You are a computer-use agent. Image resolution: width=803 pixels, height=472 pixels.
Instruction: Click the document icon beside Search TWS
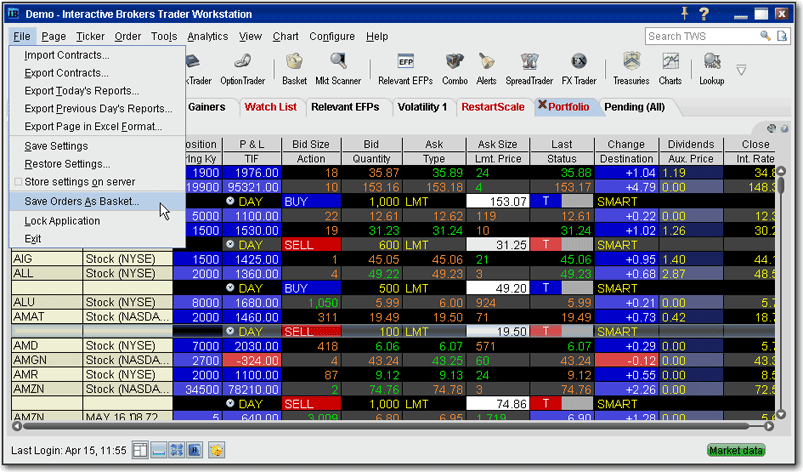coord(781,36)
